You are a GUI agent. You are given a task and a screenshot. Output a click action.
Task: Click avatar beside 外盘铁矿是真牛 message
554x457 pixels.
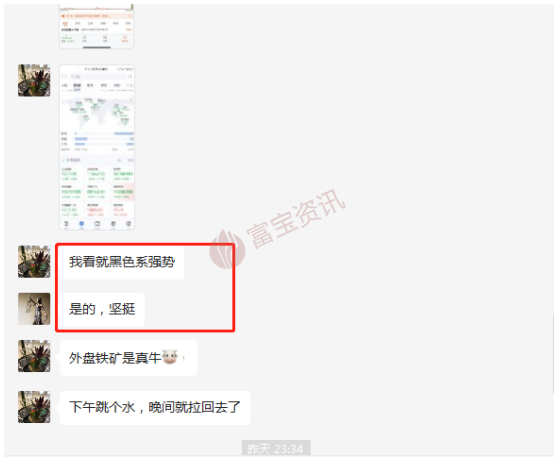34,356
